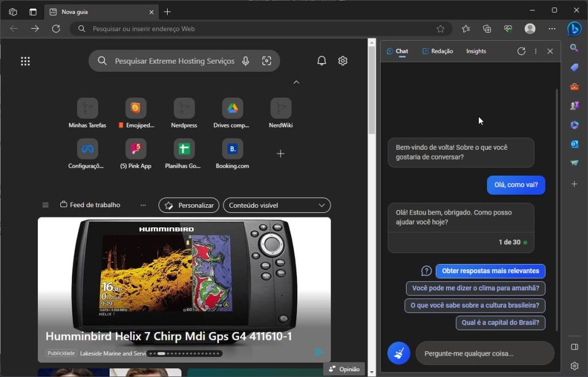The width and height of the screenshot is (588, 377).
Task: Open the Collections icon
Action: (x=487, y=29)
